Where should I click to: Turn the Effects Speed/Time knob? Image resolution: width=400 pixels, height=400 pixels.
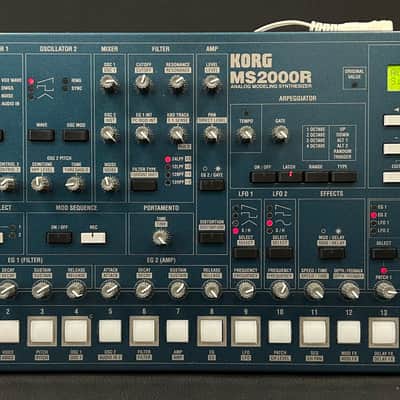pyautogui.click(x=315, y=290)
